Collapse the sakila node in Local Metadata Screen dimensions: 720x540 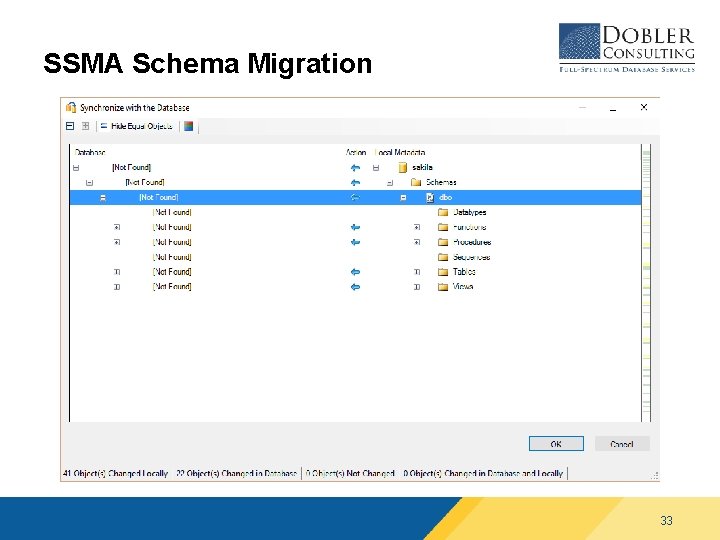(376, 168)
